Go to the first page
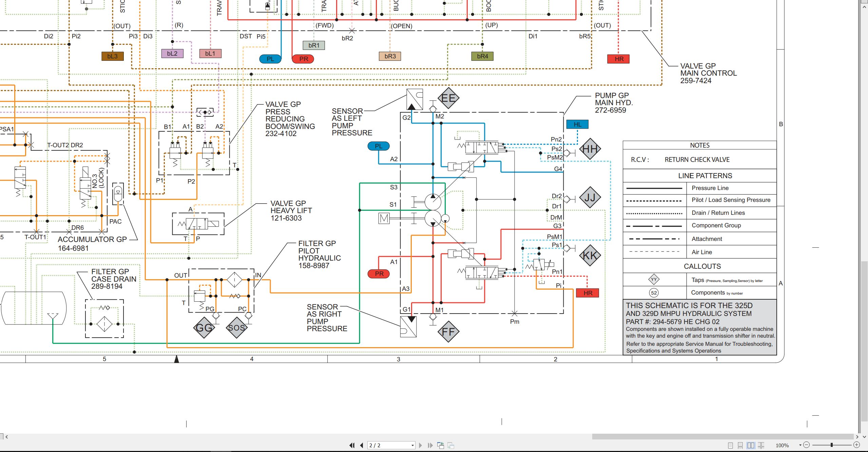The width and height of the screenshot is (868, 452). [x=352, y=445]
